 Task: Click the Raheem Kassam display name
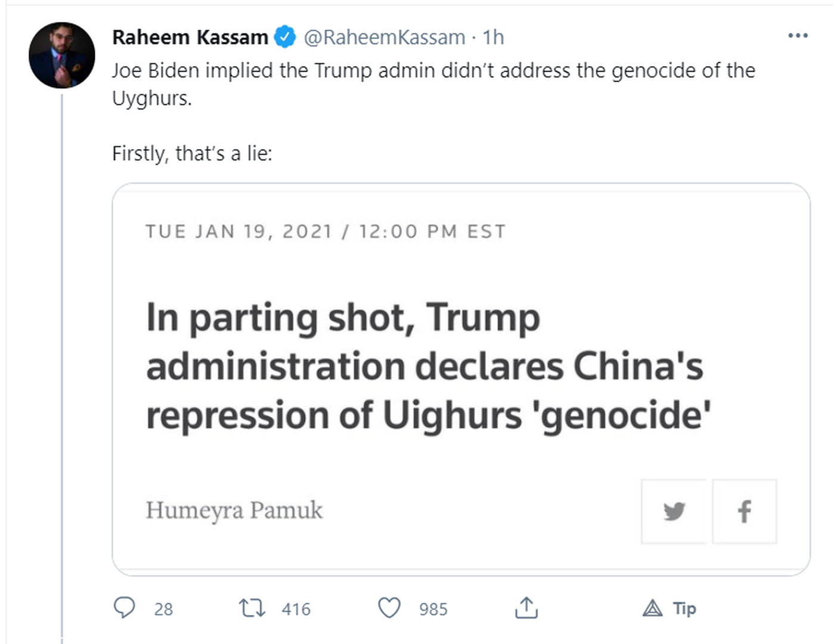pos(190,37)
